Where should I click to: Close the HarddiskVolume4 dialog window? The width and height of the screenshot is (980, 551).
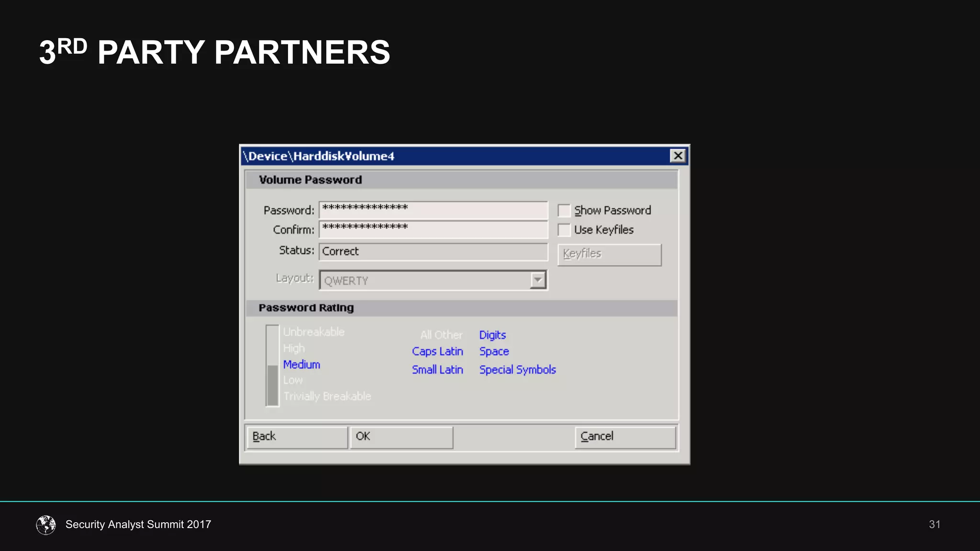(x=678, y=156)
